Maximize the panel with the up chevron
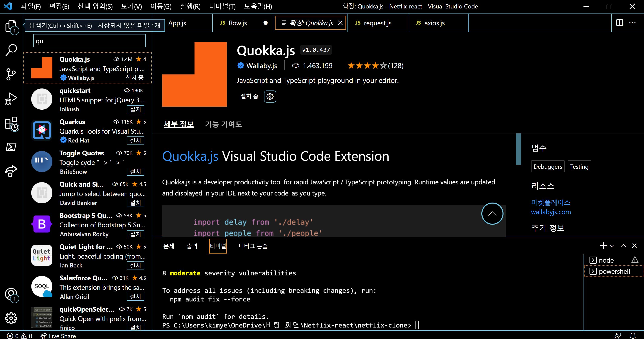 point(623,246)
